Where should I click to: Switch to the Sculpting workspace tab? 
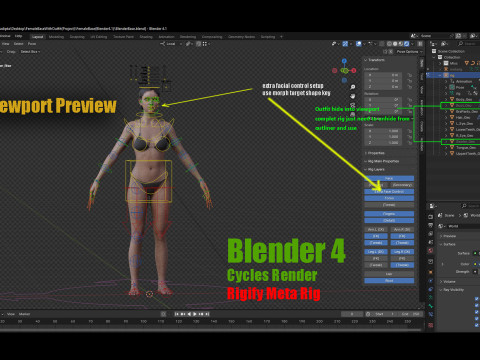77,37
